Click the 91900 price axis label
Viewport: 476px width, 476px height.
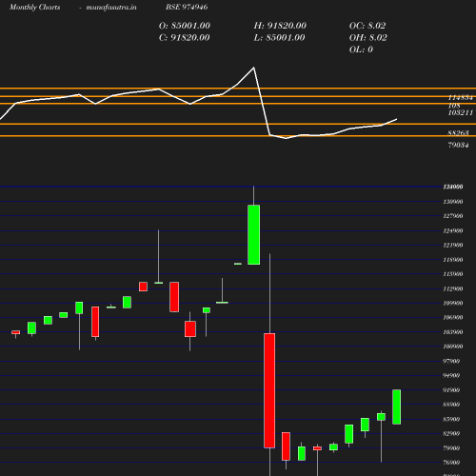coord(451,390)
